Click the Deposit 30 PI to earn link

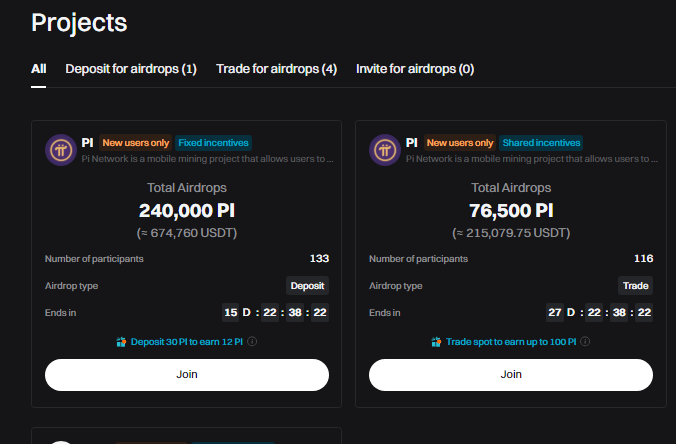[186, 342]
